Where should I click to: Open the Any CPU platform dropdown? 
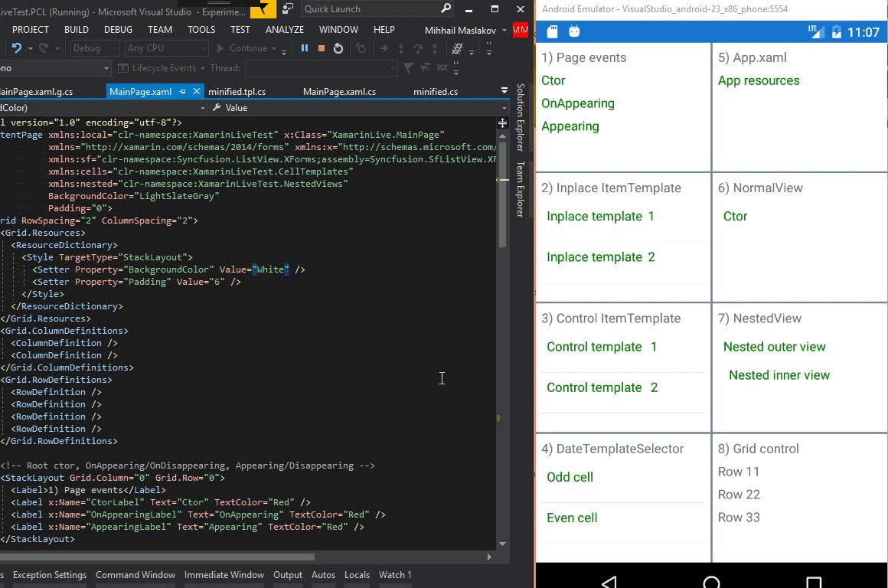coord(166,48)
